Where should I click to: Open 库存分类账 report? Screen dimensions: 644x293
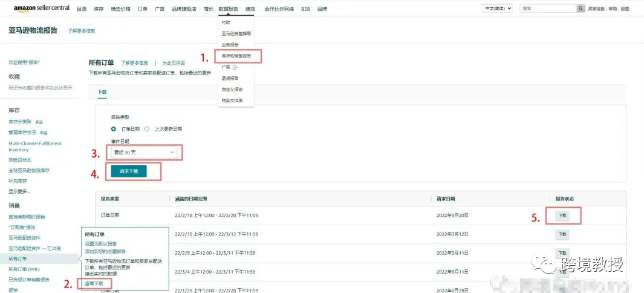20,122
